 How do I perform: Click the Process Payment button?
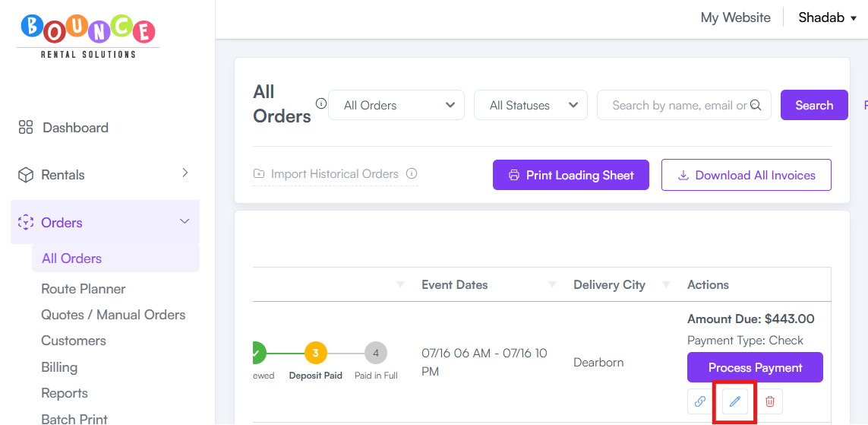coord(755,367)
